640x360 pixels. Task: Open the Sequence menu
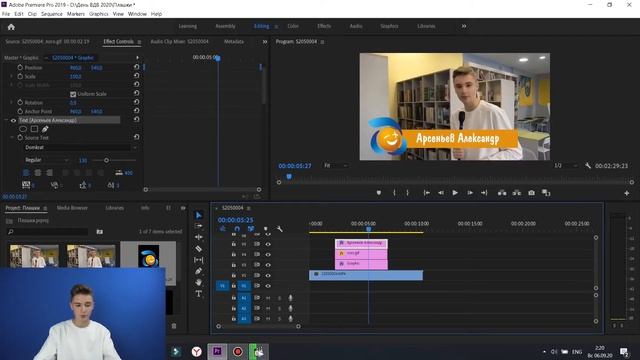(x=52, y=14)
